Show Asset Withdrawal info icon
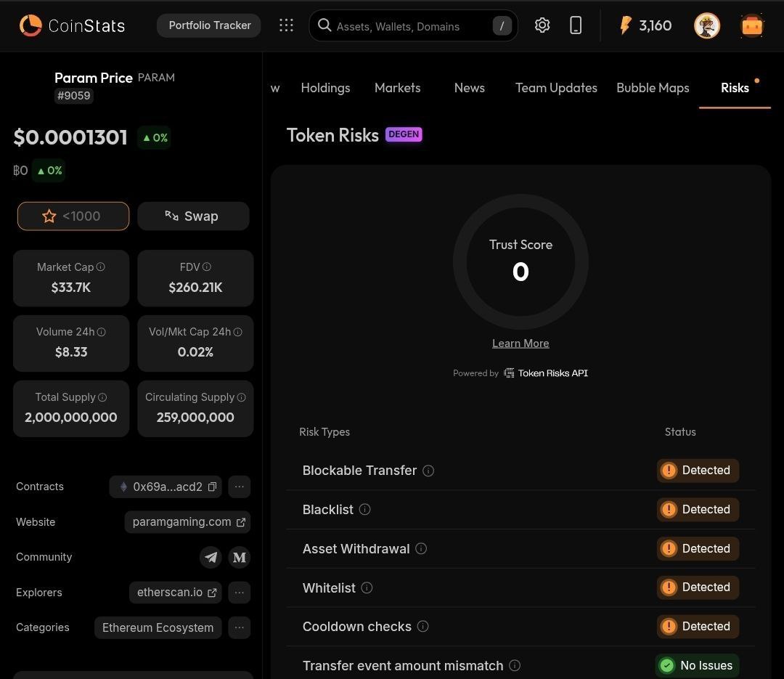 (x=422, y=549)
